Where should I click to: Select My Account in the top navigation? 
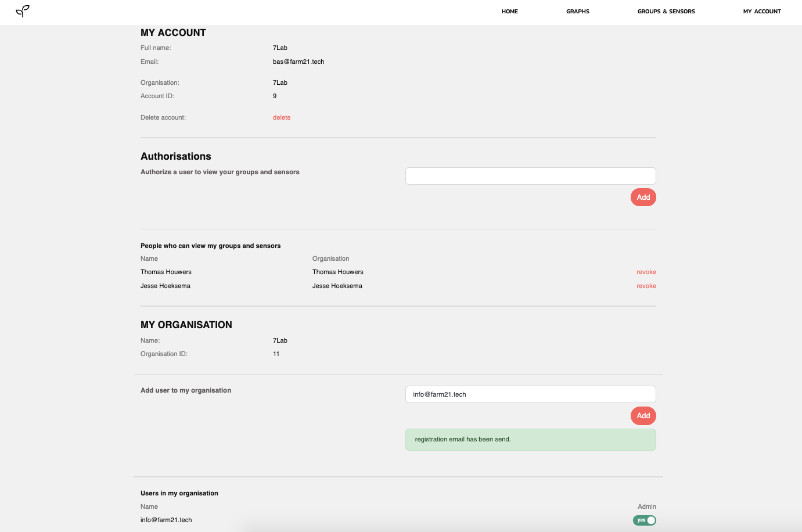(x=761, y=12)
